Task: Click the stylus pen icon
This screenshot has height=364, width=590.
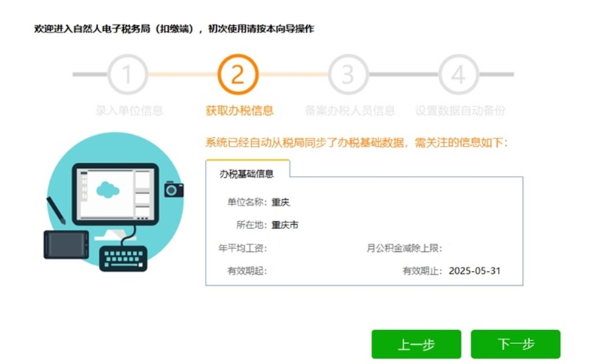Action: click(x=56, y=211)
